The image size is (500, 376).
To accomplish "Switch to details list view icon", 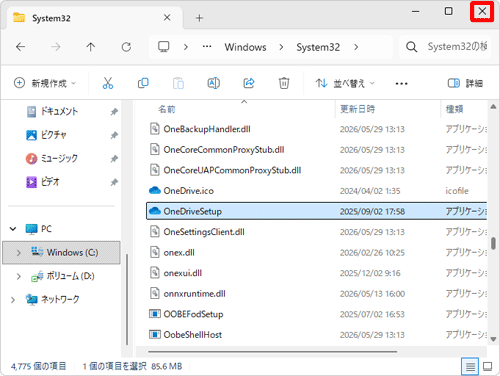I will (470, 367).
